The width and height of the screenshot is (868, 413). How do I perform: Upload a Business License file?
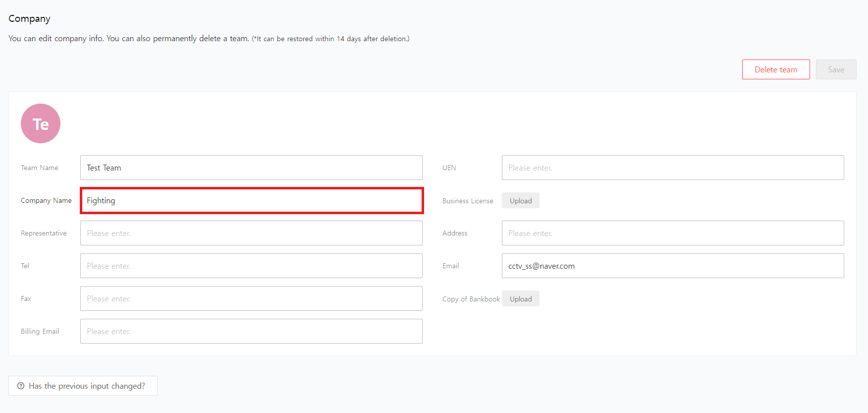tap(520, 201)
